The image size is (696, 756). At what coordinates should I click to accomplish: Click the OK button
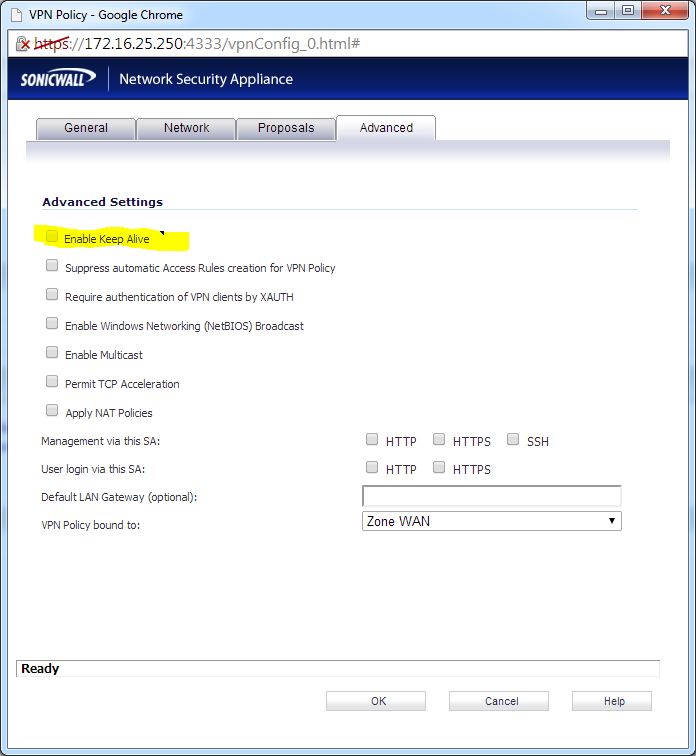[x=376, y=701]
